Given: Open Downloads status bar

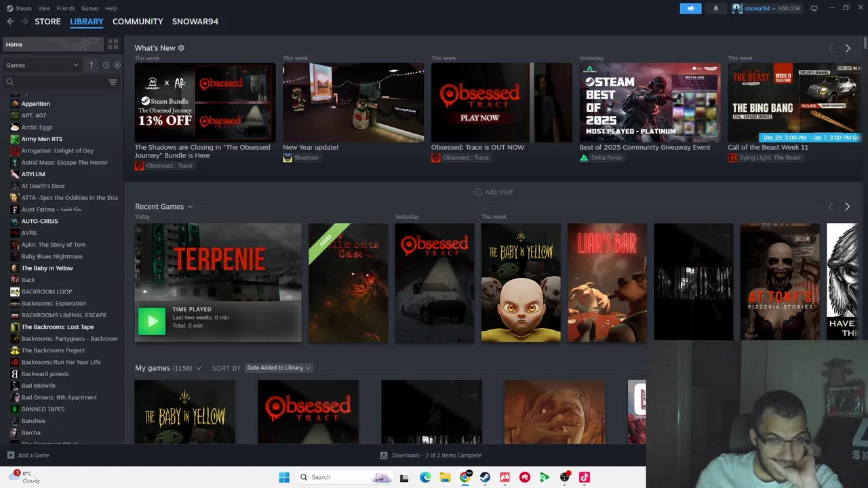Looking at the screenshot, I should (x=431, y=455).
